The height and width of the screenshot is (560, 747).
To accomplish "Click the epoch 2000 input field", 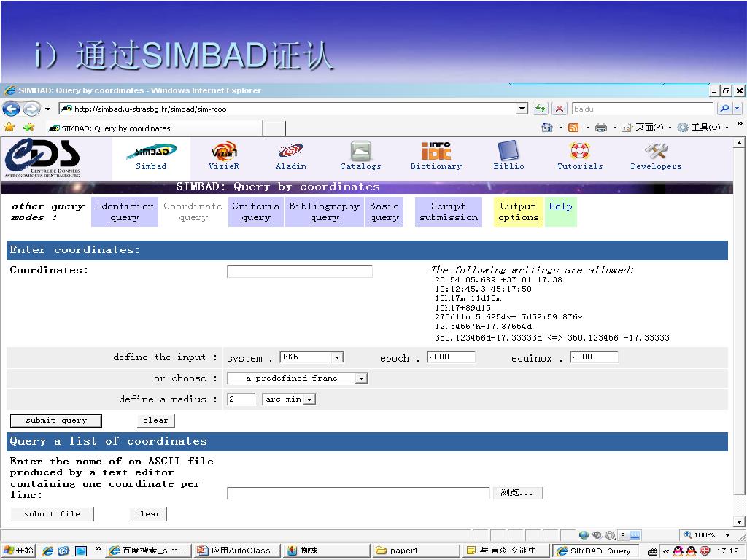I will click(451, 357).
